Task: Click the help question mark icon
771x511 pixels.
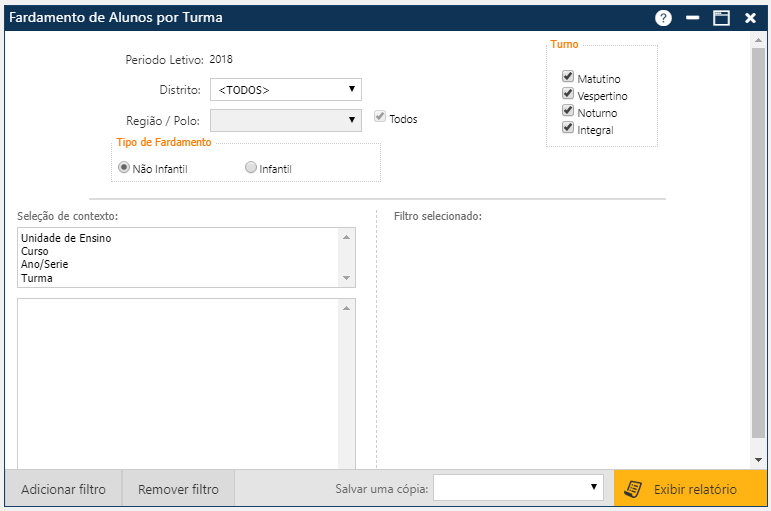Action: [x=662, y=18]
